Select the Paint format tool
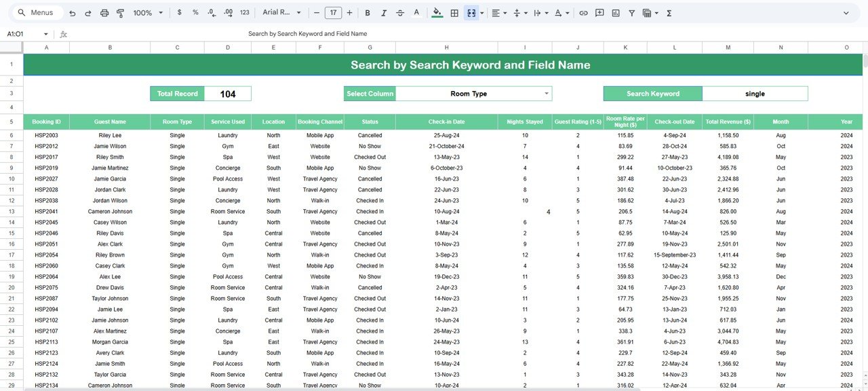This screenshot has height=391, width=868. (120, 13)
